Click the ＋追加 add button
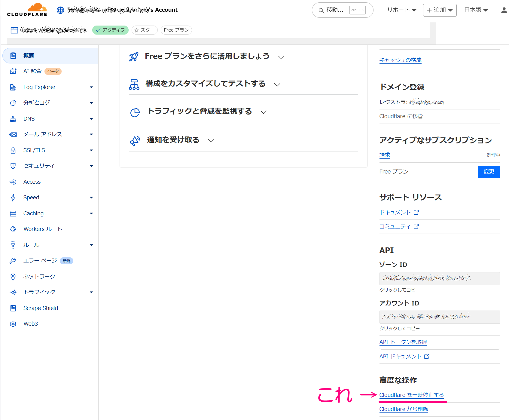 (440, 10)
